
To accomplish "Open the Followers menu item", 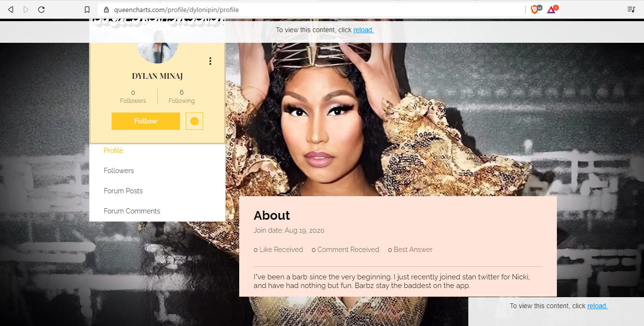I will [119, 171].
